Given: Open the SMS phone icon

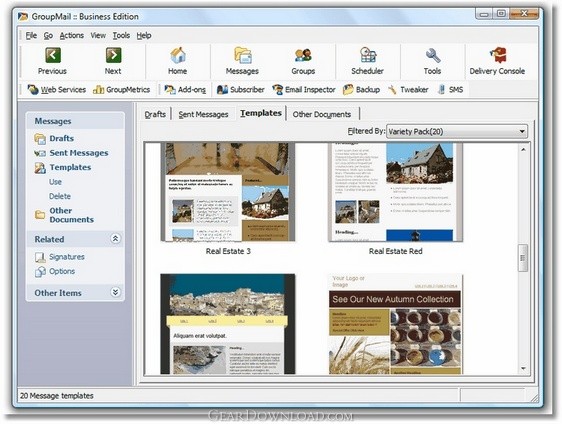Looking at the screenshot, I should tap(442, 90).
